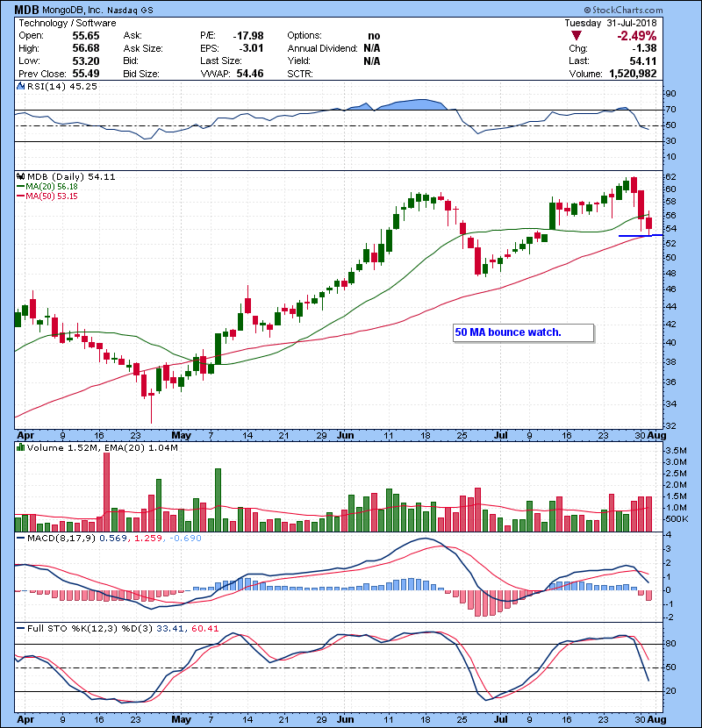702x728 pixels.
Task: Click the red down-triangle change indicator
Action: click(x=577, y=36)
